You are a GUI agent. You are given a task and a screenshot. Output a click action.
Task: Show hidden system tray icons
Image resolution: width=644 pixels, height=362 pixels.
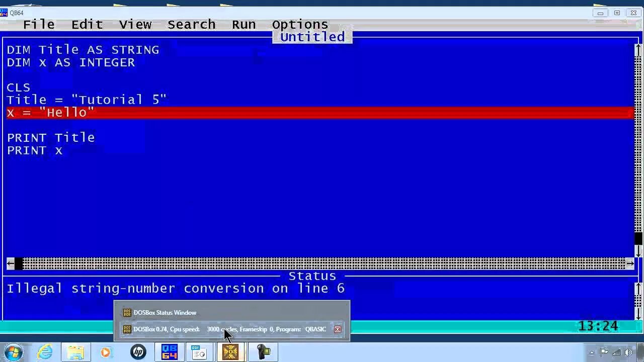(x=592, y=352)
